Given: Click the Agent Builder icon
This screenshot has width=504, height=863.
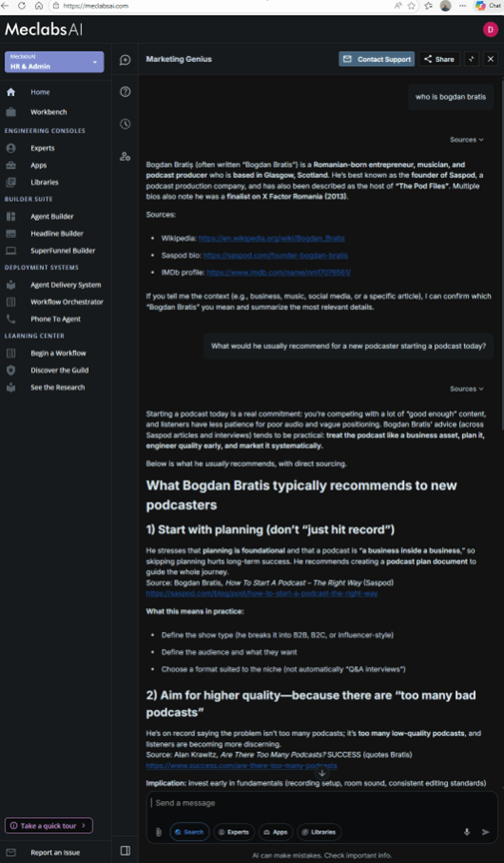Looking at the screenshot, I should coord(10,217).
